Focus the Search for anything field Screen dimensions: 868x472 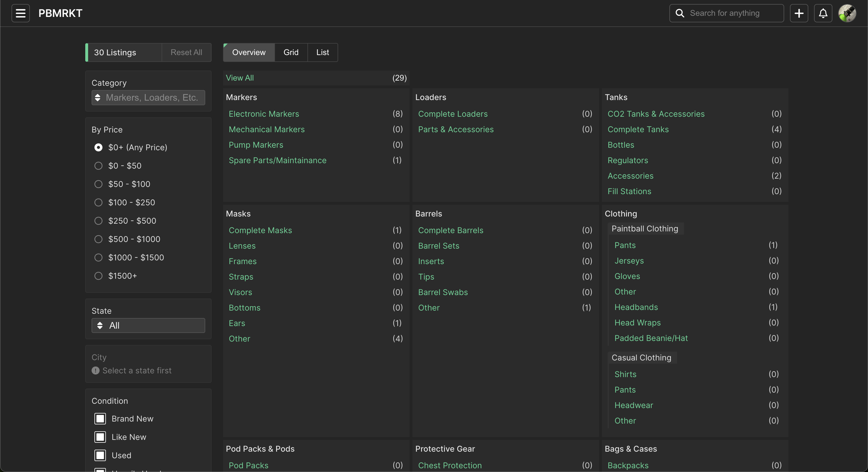tap(726, 13)
